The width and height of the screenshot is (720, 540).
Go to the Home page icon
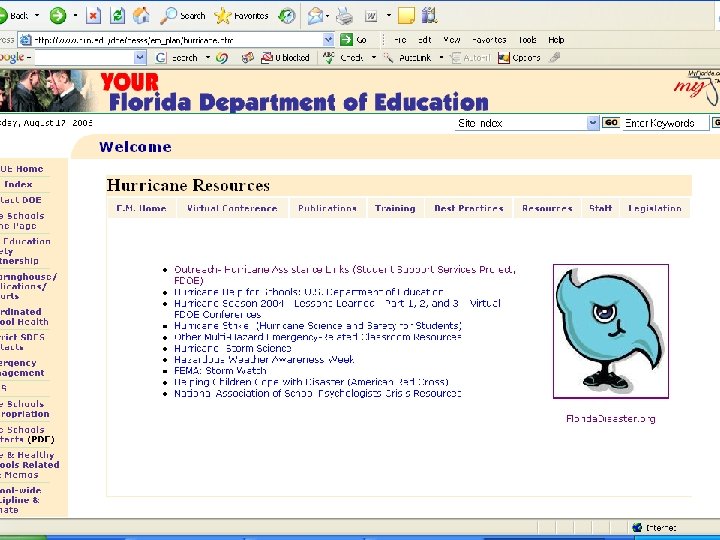(x=141, y=16)
